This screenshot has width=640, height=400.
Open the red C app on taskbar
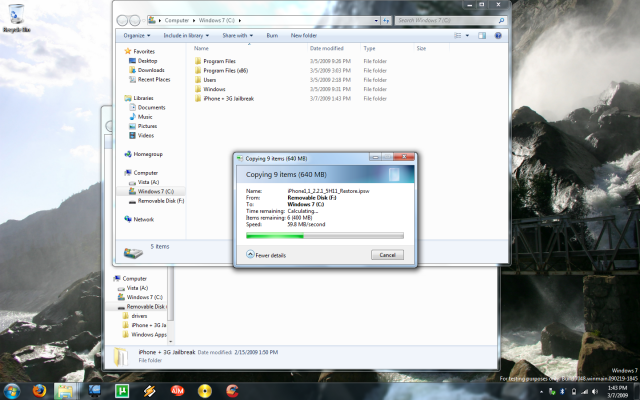[x=232, y=391]
